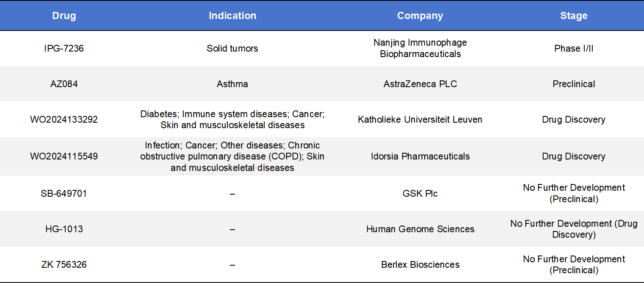The image size is (644, 283).
Task: Click the Company column header
Action: pyautogui.click(x=420, y=16)
